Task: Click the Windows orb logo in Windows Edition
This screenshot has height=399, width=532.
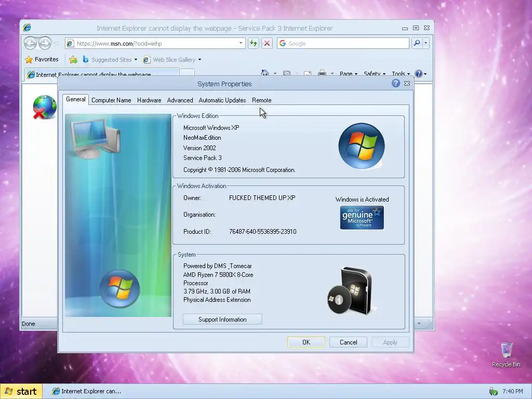Action: tap(362, 146)
